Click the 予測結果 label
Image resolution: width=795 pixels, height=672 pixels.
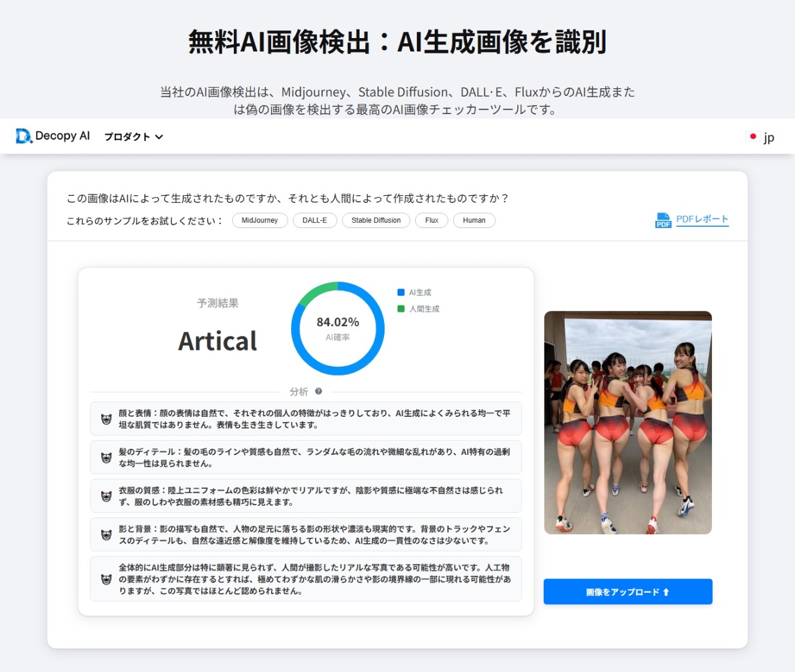[x=218, y=303]
